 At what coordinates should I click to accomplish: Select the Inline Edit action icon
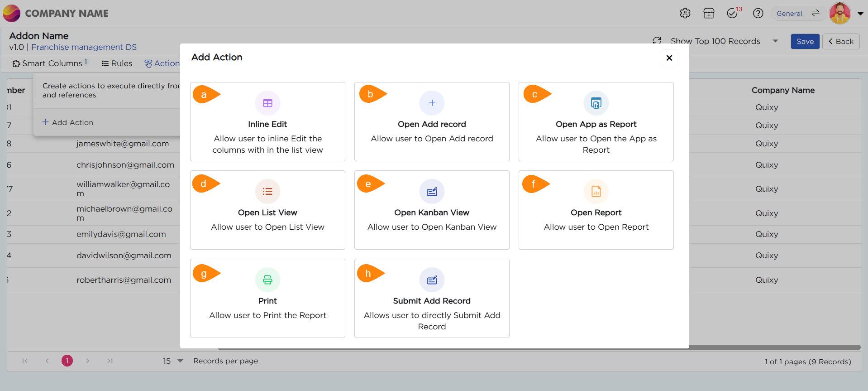(x=267, y=103)
